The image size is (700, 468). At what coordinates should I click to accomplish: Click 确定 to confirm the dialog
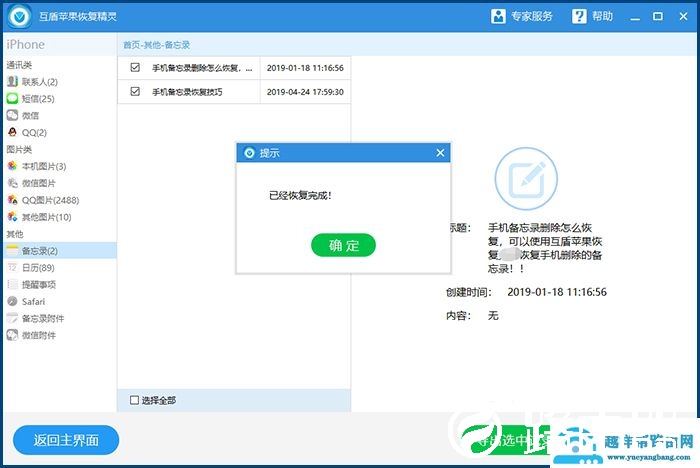click(343, 245)
